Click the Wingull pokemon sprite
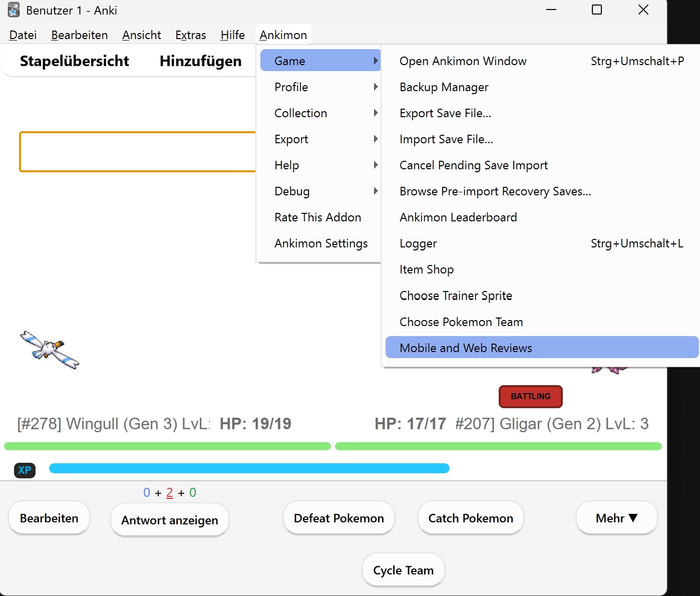Image resolution: width=700 pixels, height=596 pixels. pyautogui.click(x=50, y=350)
